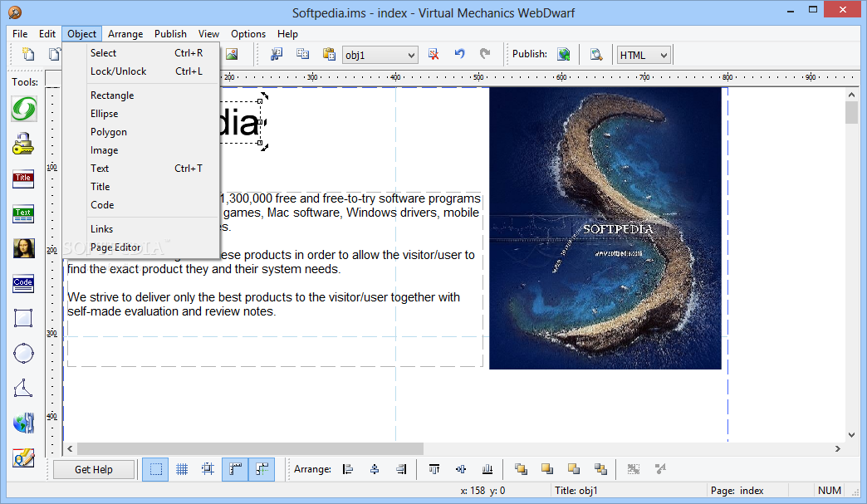Click the Redo arrow icon

click(485, 54)
